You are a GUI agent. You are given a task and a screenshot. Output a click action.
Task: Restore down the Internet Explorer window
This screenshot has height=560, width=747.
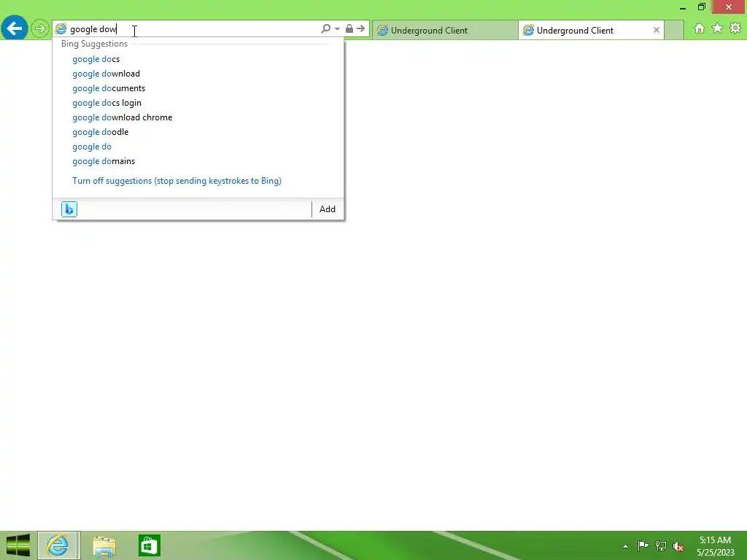701,7
